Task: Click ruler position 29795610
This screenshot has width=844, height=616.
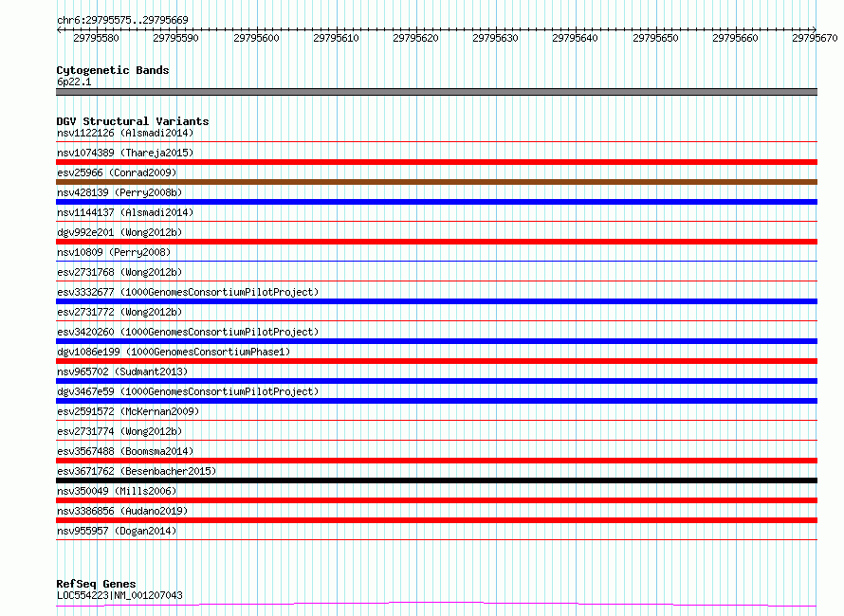Action: point(336,38)
